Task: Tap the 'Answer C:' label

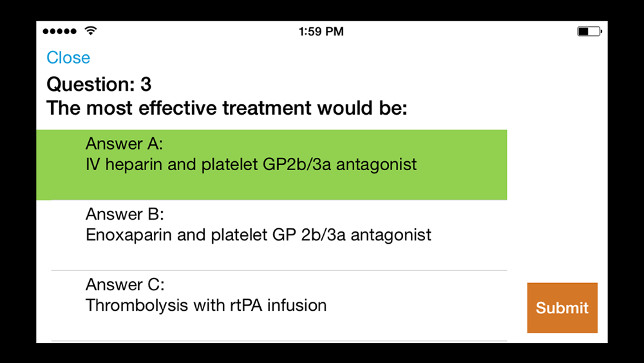Action: click(x=125, y=284)
